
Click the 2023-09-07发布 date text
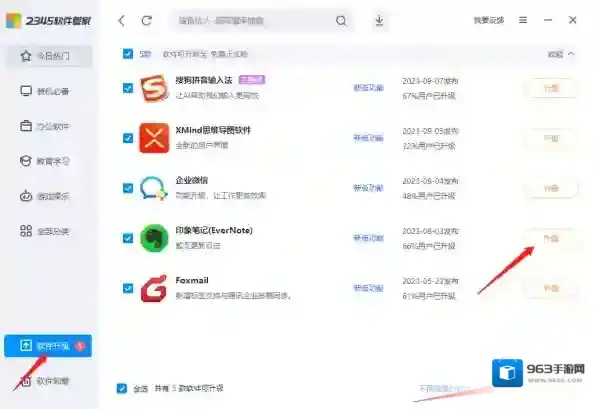coord(430,81)
